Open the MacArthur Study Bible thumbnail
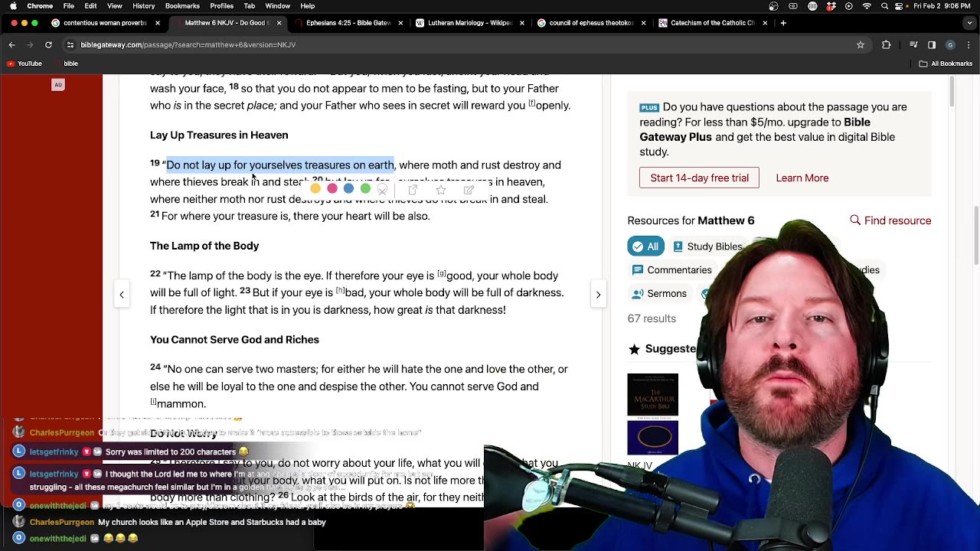980x551 pixels. 652,394
